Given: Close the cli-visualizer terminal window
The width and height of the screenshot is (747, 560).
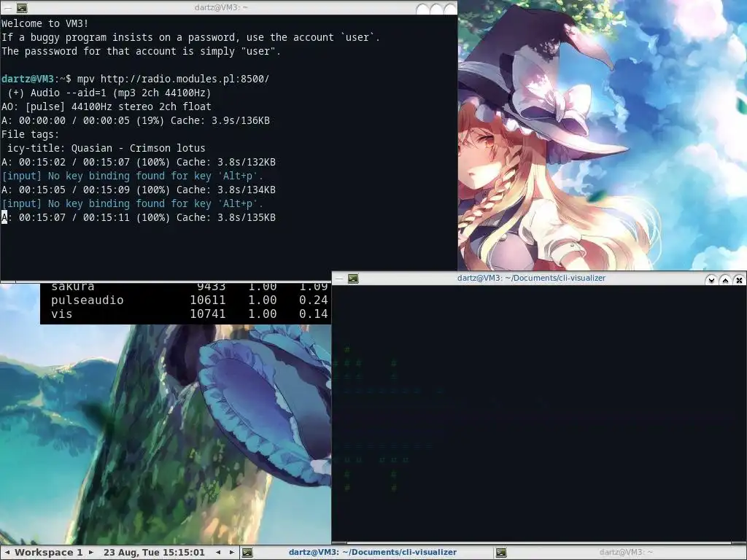Looking at the screenshot, I should [x=739, y=279].
